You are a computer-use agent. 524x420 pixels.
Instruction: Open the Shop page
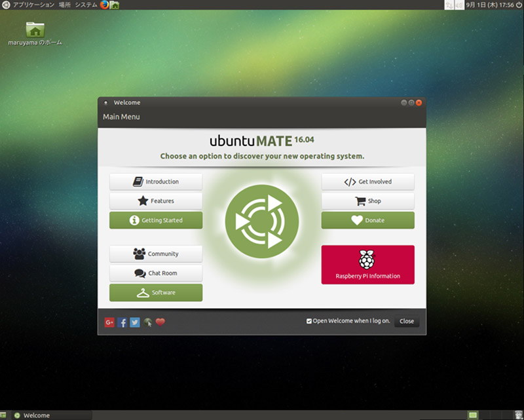tap(367, 201)
